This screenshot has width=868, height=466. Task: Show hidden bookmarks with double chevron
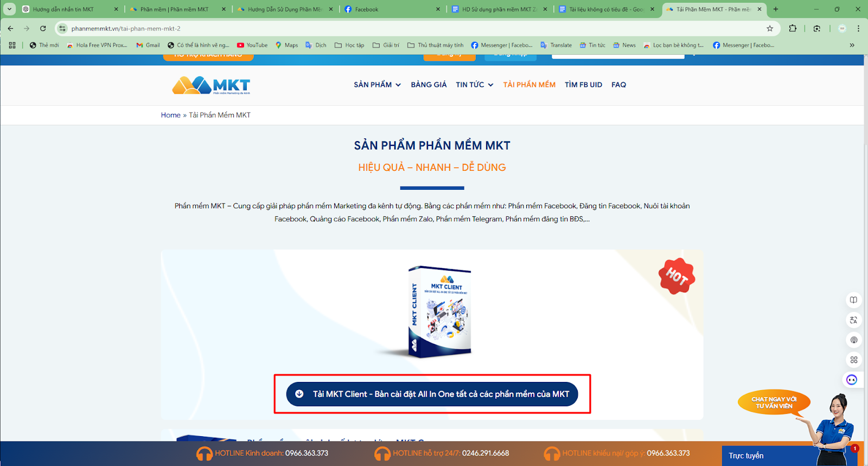852,45
